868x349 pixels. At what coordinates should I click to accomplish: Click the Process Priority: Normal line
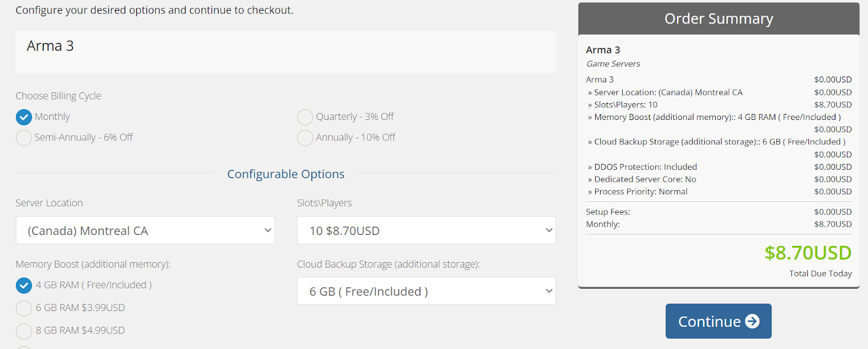click(637, 192)
